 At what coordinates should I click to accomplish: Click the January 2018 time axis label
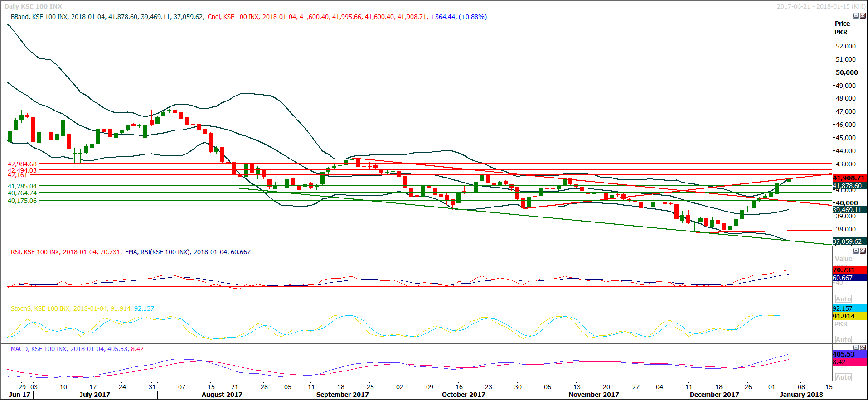tap(801, 395)
